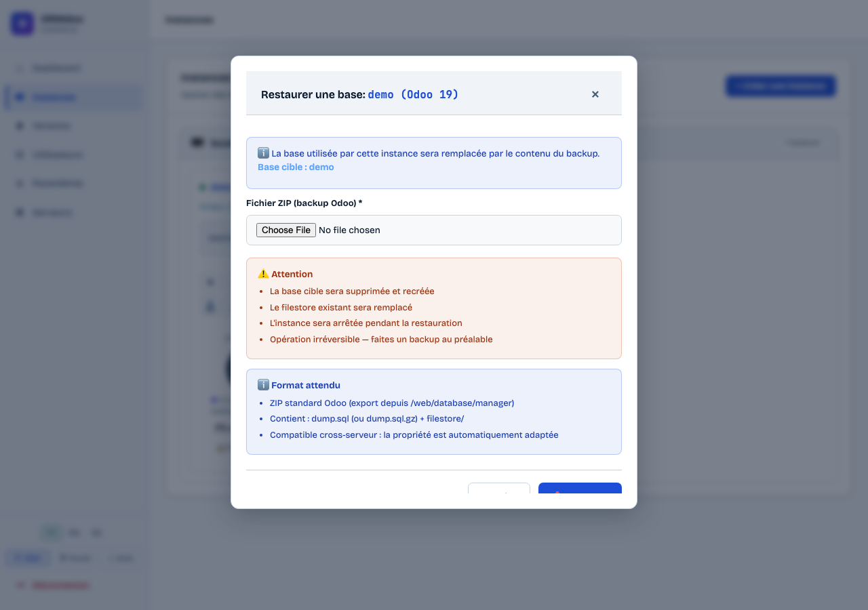
Task: Click the "demo (Odoo 19)" database name
Action: pyautogui.click(x=413, y=95)
